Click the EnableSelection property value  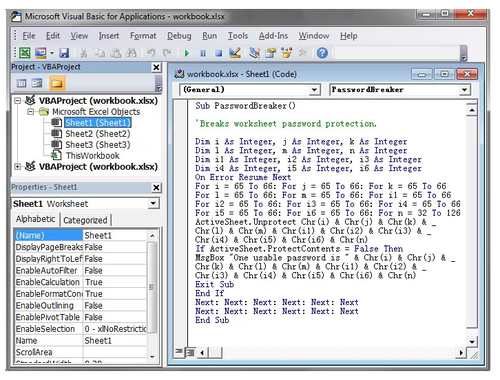(115, 329)
